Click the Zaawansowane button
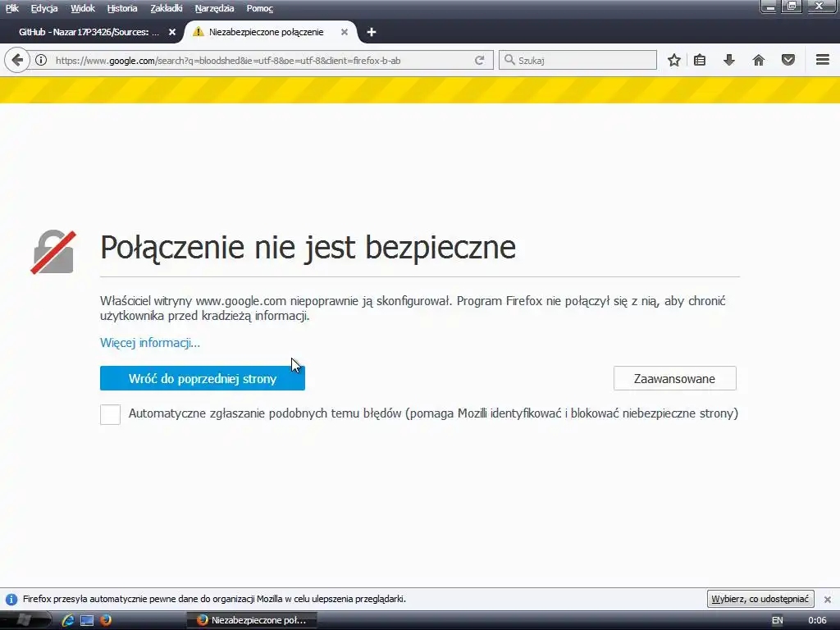The image size is (840, 630). tap(674, 379)
